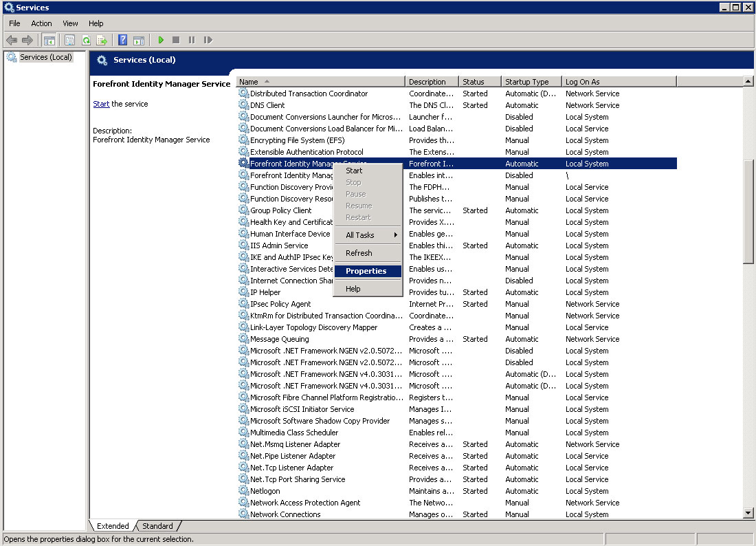Click the Back arrow toolbar icon

tap(12, 40)
